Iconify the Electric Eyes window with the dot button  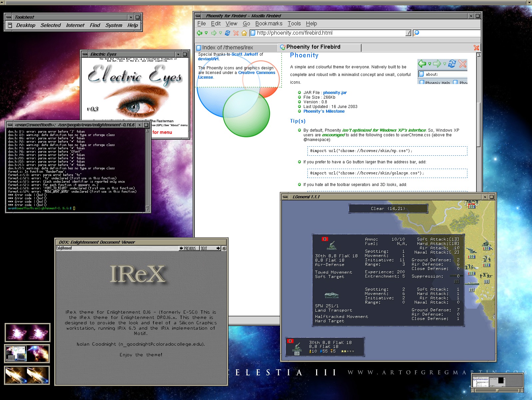tap(178, 54)
